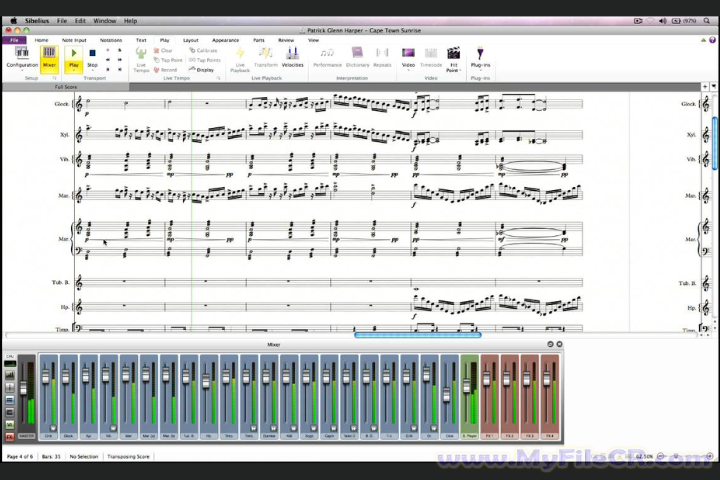The width and height of the screenshot is (720, 480).
Task: Open the Repeats settings icon
Action: click(x=382, y=57)
